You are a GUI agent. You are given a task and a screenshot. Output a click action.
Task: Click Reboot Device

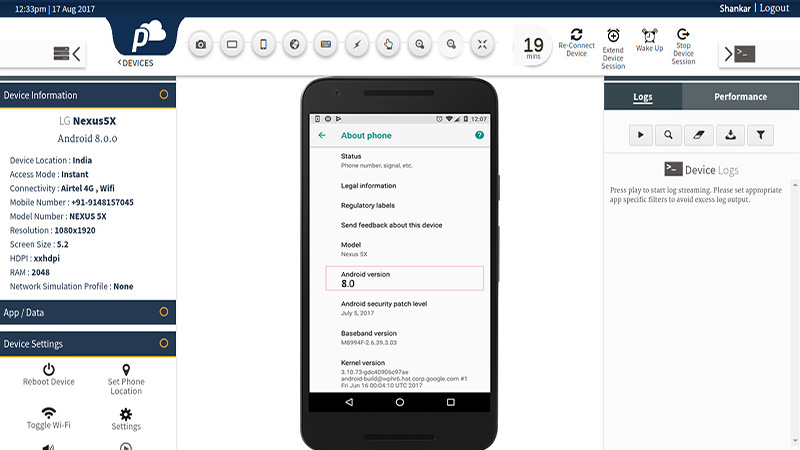pyautogui.click(x=48, y=374)
